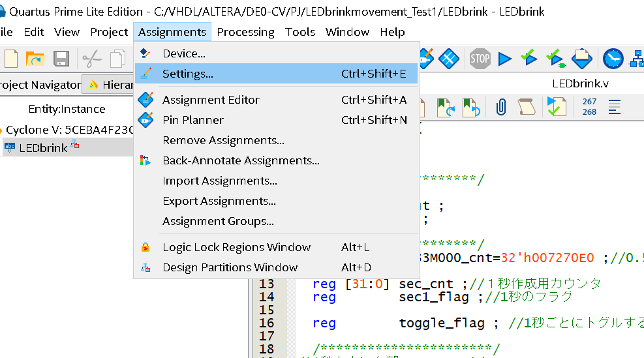
Task: Click the sec1_flag identifier in code
Action: tap(434, 297)
